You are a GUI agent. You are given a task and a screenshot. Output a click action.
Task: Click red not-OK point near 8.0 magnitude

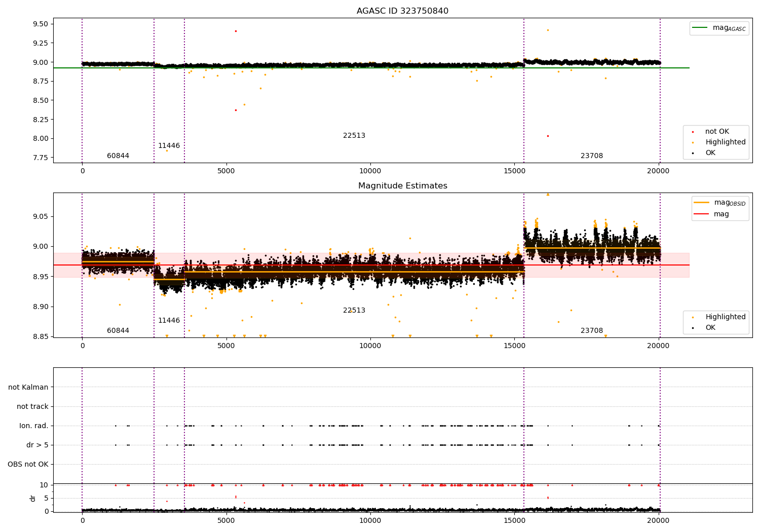pos(548,136)
